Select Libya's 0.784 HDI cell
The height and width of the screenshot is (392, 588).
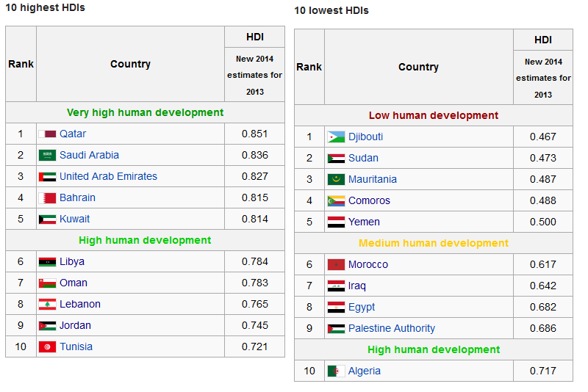pos(254,262)
